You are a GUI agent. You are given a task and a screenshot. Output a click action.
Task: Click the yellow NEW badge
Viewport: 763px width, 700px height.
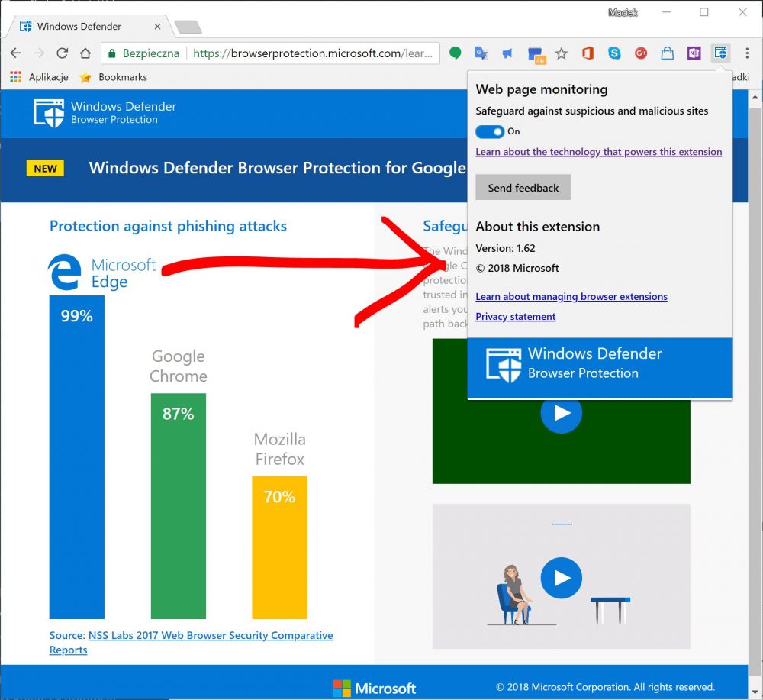(x=45, y=169)
